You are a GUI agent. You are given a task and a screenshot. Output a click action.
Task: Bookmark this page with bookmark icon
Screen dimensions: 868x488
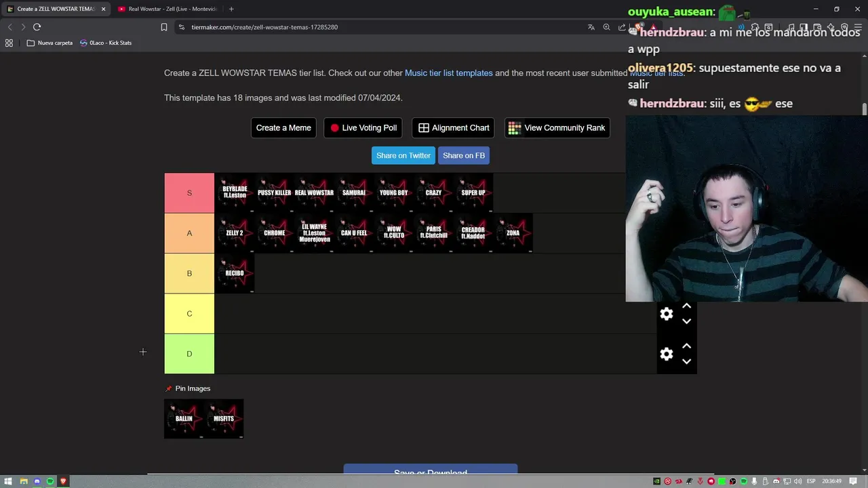coord(163,27)
